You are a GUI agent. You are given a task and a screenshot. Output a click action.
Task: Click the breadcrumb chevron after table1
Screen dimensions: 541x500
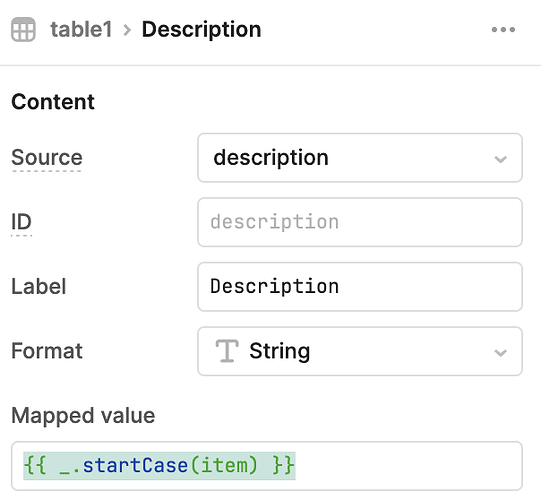[127, 30]
